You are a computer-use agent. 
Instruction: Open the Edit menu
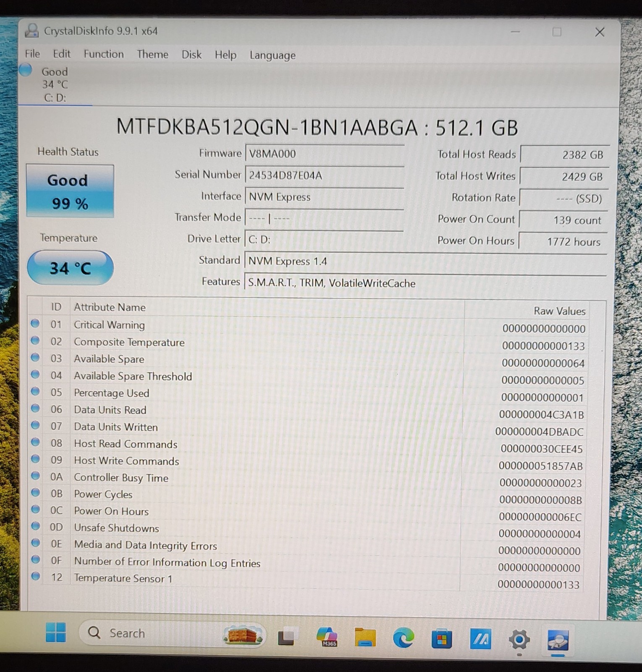62,54
